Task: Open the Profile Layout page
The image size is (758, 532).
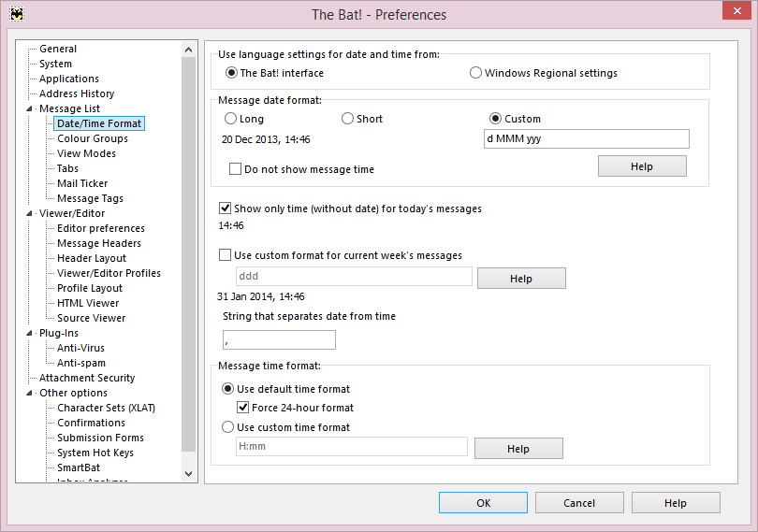Action: tap(90, 289)
